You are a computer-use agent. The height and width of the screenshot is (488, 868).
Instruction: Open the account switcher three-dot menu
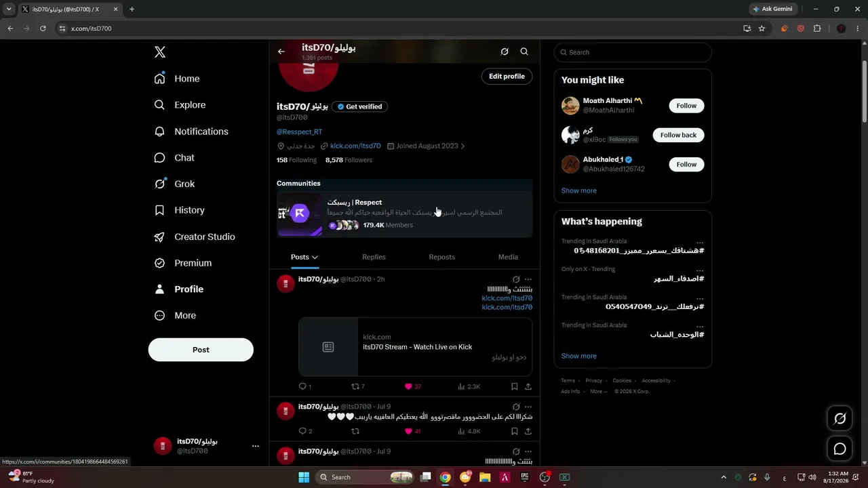[x=256, y=446]
